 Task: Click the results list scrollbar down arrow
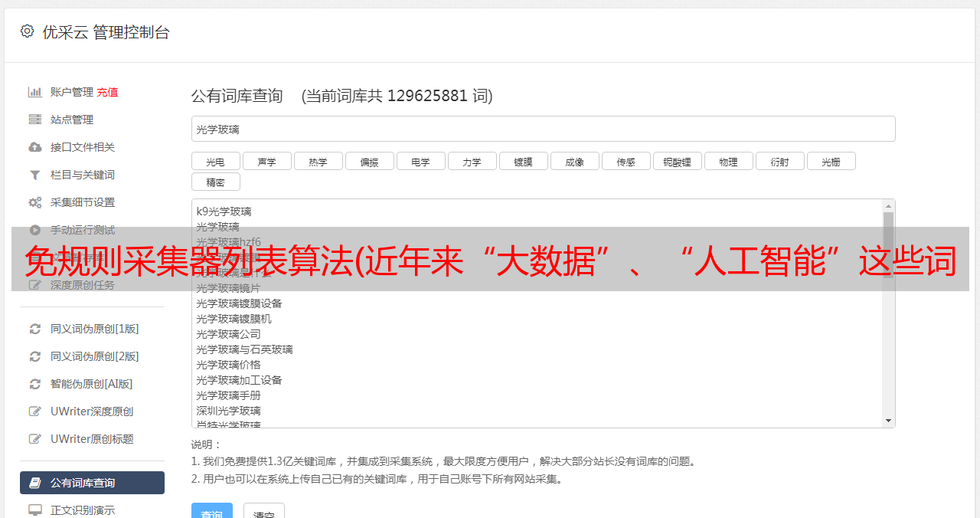[888, 421]
